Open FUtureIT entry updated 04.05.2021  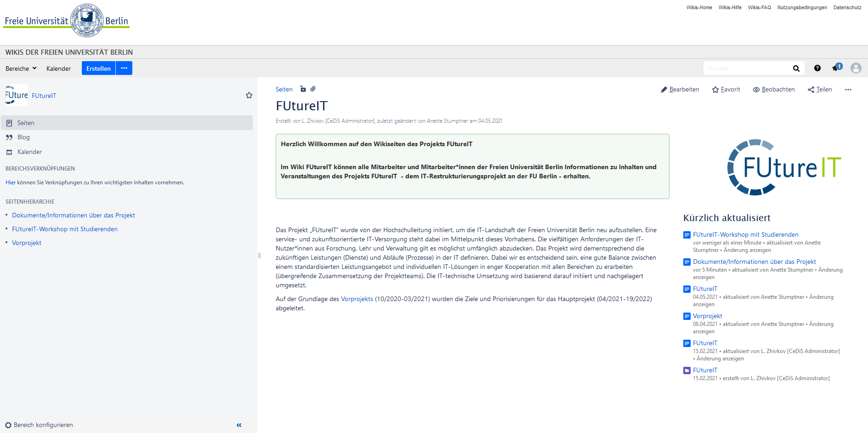tap(705, 289)
